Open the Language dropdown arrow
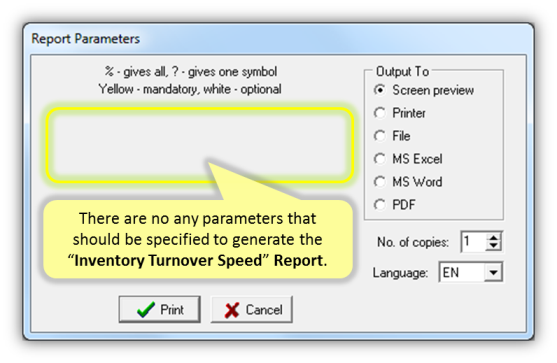This screenshot has height=363, width=557. pyautogui.click(x=493, y=272)
